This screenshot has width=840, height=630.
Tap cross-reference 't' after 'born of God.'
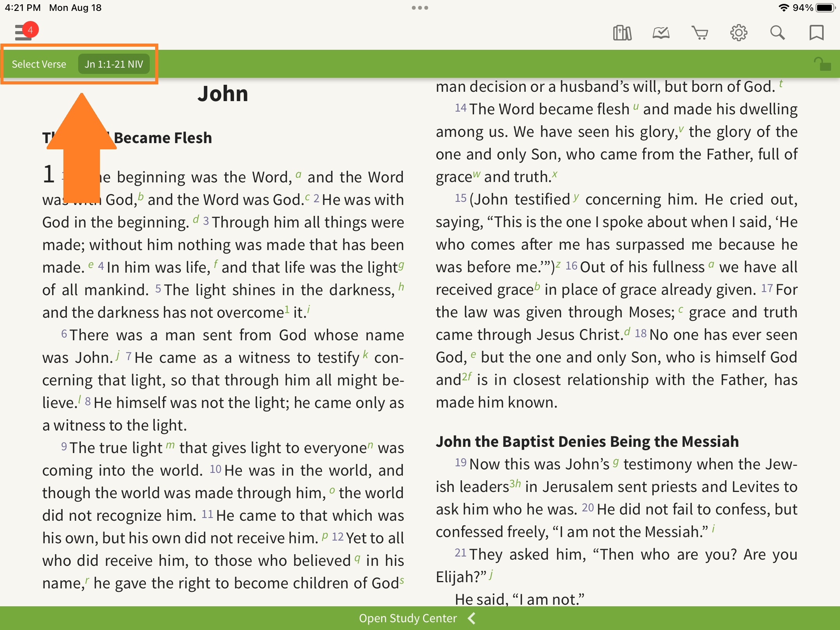[780, 84]
